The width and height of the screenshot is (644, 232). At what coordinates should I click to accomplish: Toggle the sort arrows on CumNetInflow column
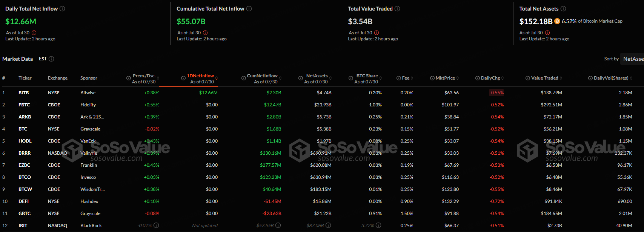tap(280, 78)
